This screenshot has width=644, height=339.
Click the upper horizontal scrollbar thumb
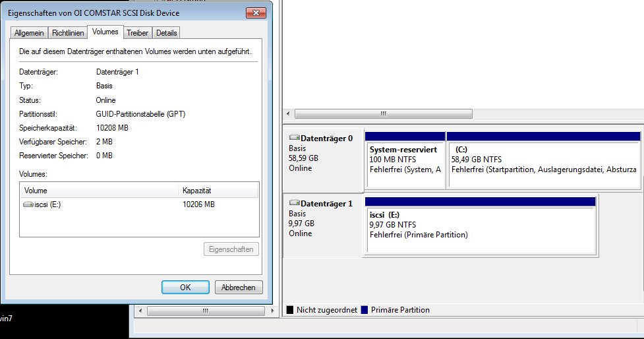[x=383, y=113]
